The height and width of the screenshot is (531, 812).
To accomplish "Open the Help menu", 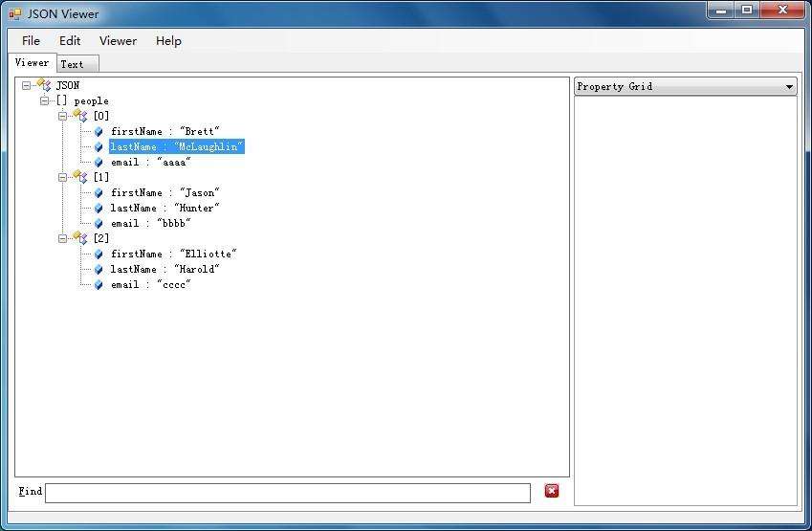I will tap(169, 41).
